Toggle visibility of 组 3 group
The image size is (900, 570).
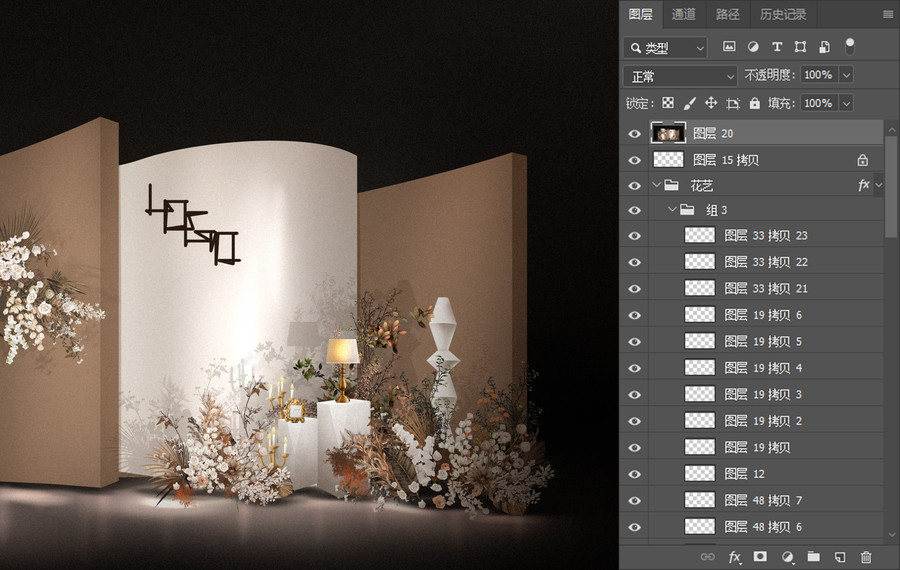[634, 210]
